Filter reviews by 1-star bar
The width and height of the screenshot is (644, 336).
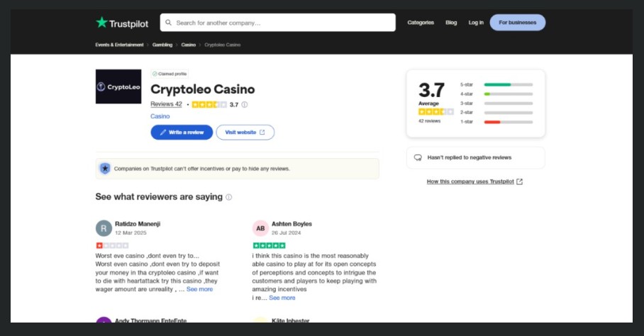tap(508, 122)
